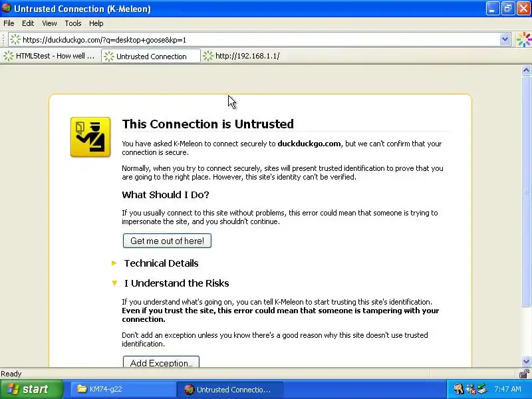Minimize the K-Meleon window
This screenshot has height=399, width=532.
(492, 9)
